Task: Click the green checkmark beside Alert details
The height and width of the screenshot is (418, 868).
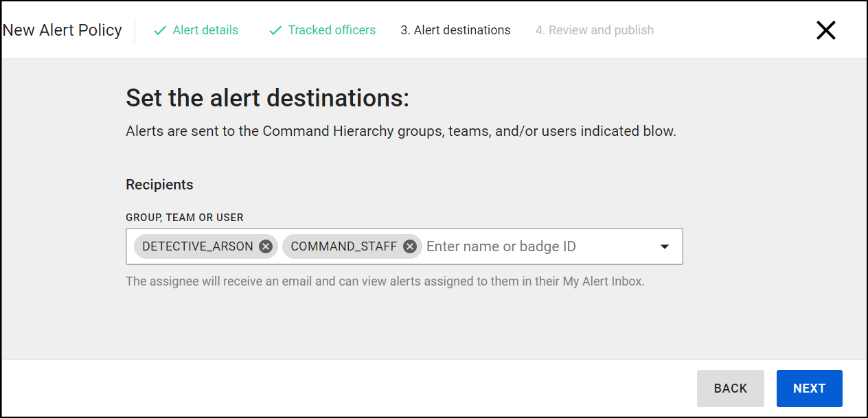Action: [x=160, y=30]
